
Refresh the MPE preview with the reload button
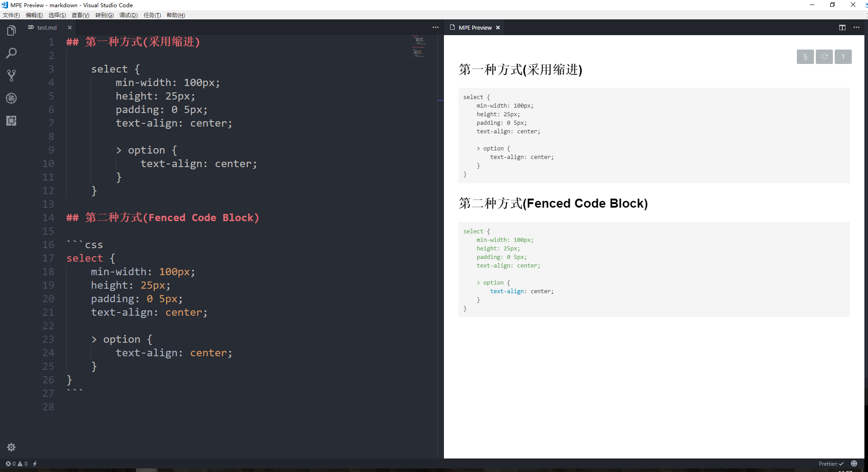(x=824, y=57)
